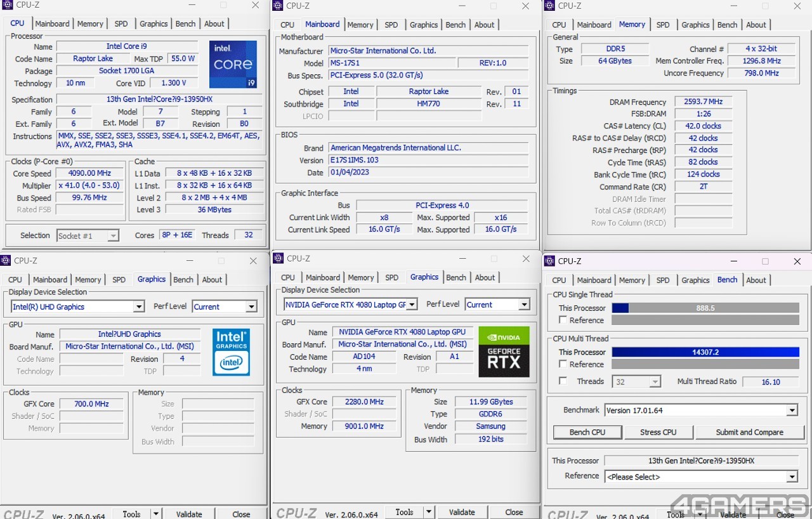Click the GDDR6 memory type value
Image resolution: width=812 pixels, height=519 pixels.
coord(490,414)
